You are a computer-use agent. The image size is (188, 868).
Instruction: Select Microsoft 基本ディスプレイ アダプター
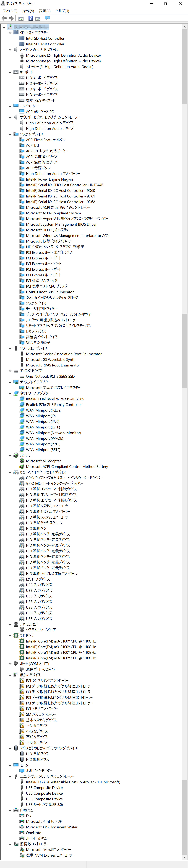(x=53, y=387)
